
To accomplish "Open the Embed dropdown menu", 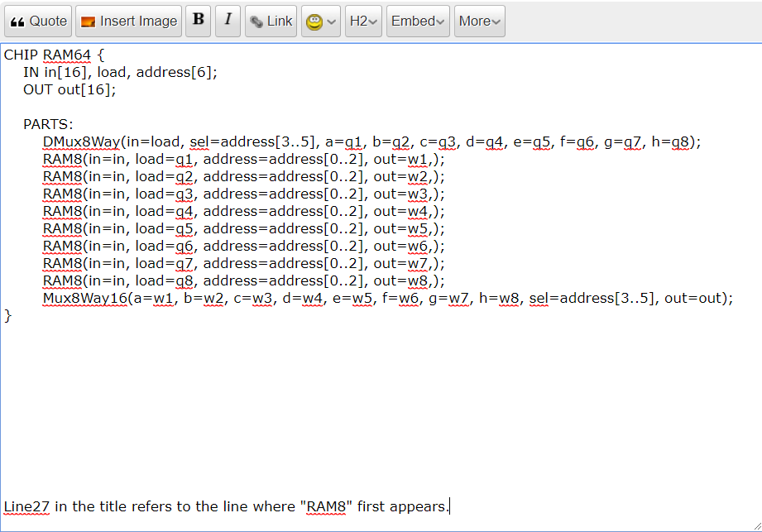I will (419, 22).
